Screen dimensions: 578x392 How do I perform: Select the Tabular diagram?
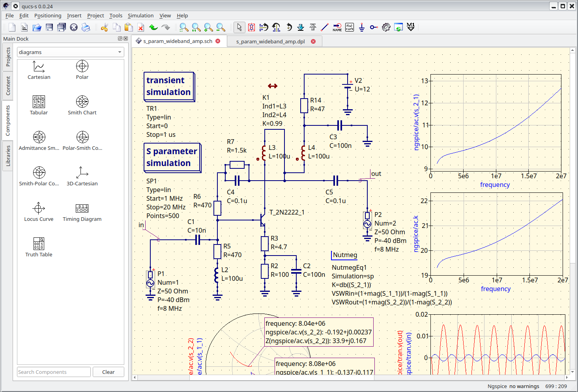pos(39,106)
